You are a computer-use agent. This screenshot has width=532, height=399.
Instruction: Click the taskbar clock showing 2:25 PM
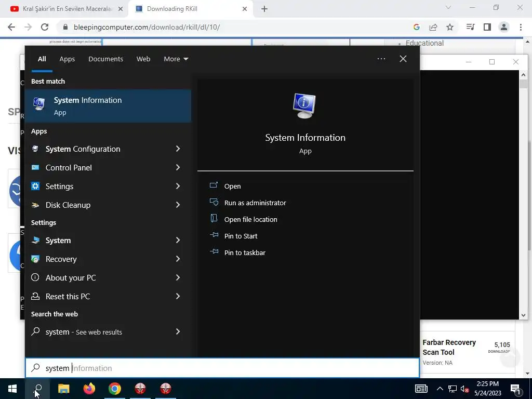click(487, 389)
